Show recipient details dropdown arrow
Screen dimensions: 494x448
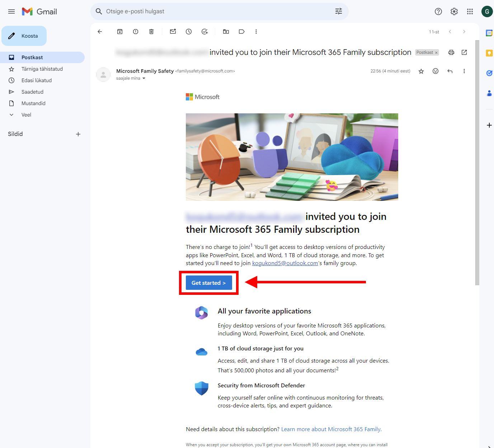[x=144, y=78]
